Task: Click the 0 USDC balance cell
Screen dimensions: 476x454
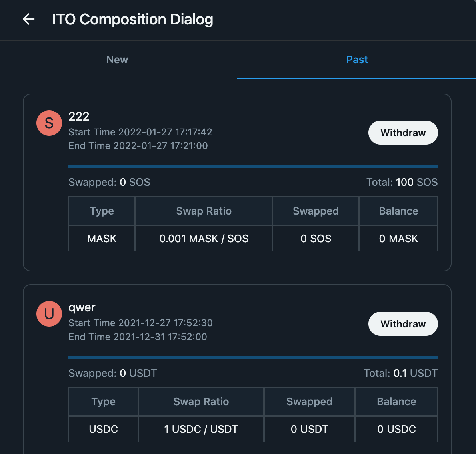Action: click(x=396, y=429)
